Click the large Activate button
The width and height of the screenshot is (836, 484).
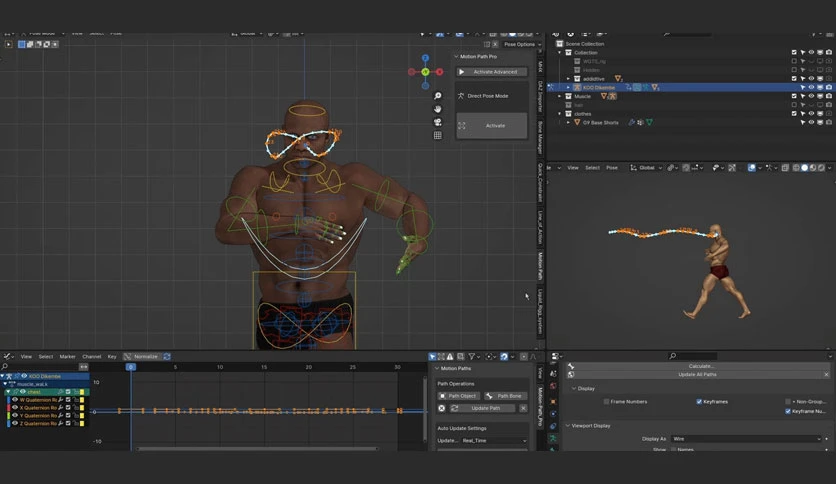(x=492, y=126)
